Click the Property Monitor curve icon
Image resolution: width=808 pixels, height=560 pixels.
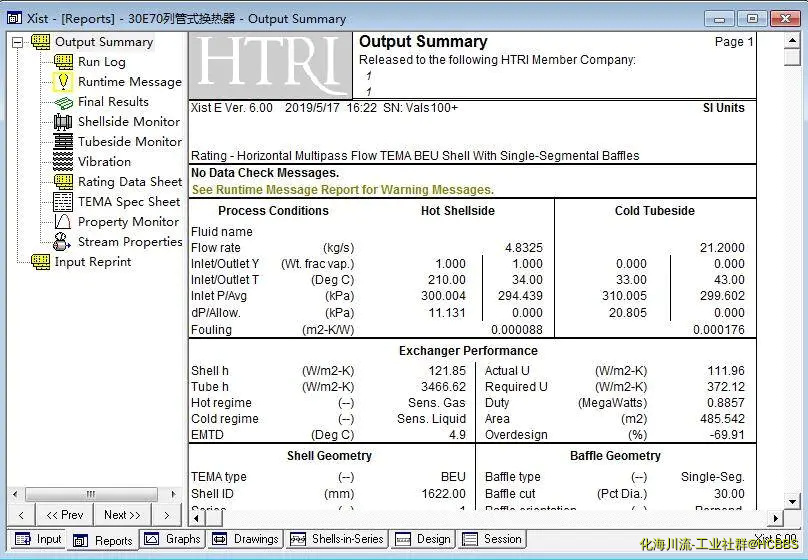click(x=63, y=222)
